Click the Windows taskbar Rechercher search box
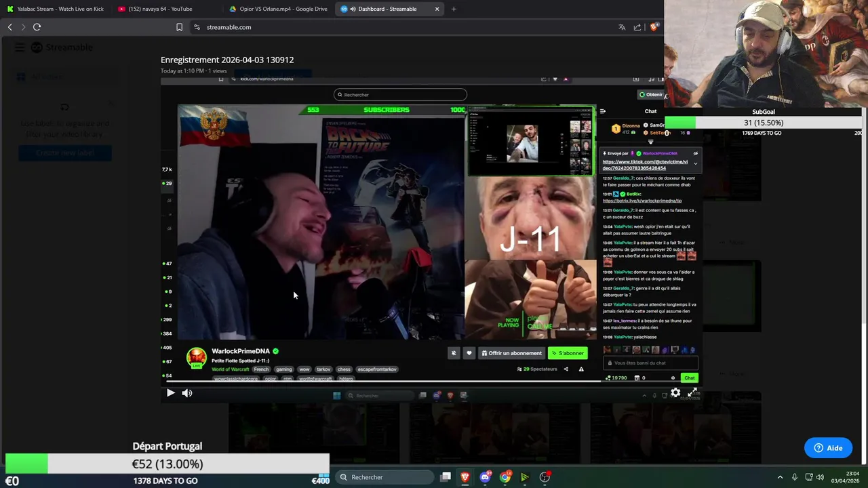Image resolution: width=868 pixels, height=488 pixels. [384, 477]
